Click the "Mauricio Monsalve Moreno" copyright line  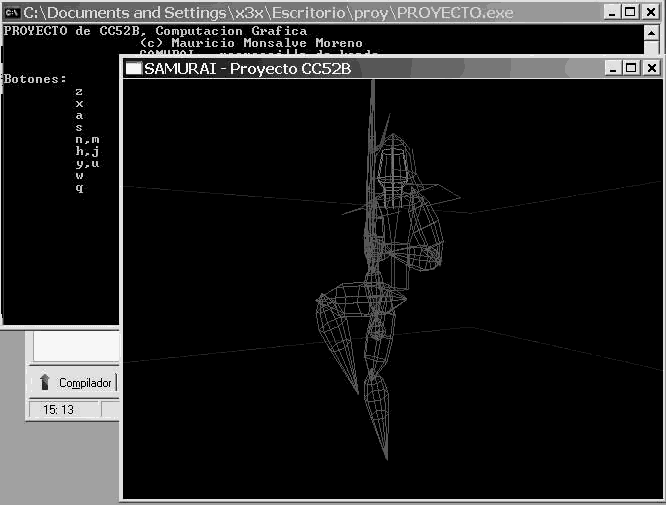click(x=250, y=43)
